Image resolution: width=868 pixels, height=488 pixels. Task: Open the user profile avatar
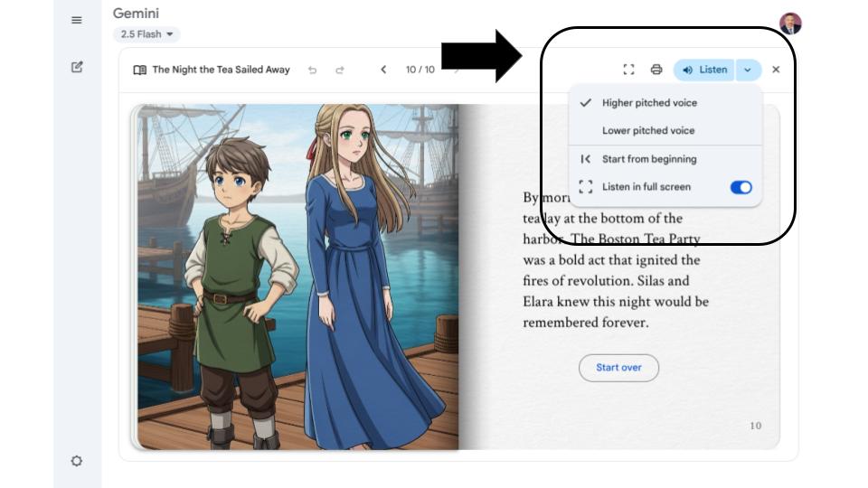tap(790, 23)
